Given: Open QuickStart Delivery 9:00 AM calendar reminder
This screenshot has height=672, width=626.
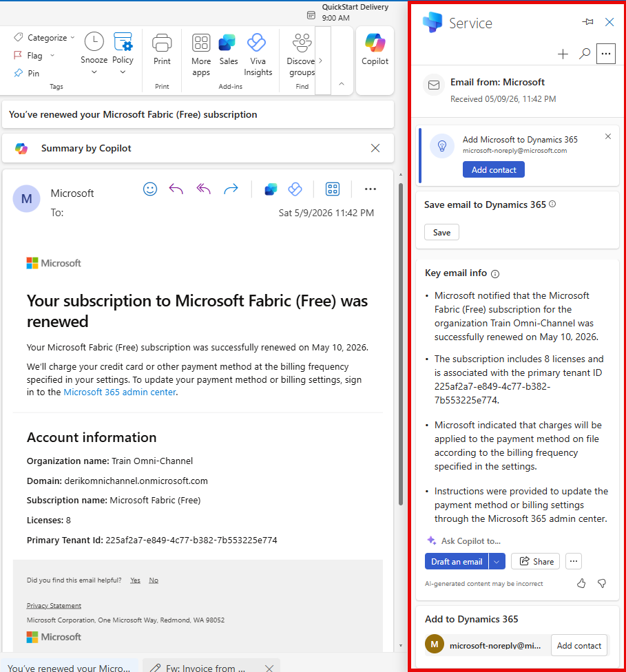Looking at the screenshot, I should coord(348,12).
